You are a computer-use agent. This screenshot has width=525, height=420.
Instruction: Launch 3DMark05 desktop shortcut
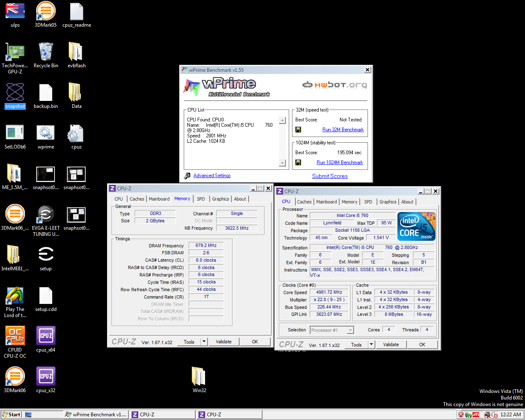pyautogui.click(x=46, y=15)
